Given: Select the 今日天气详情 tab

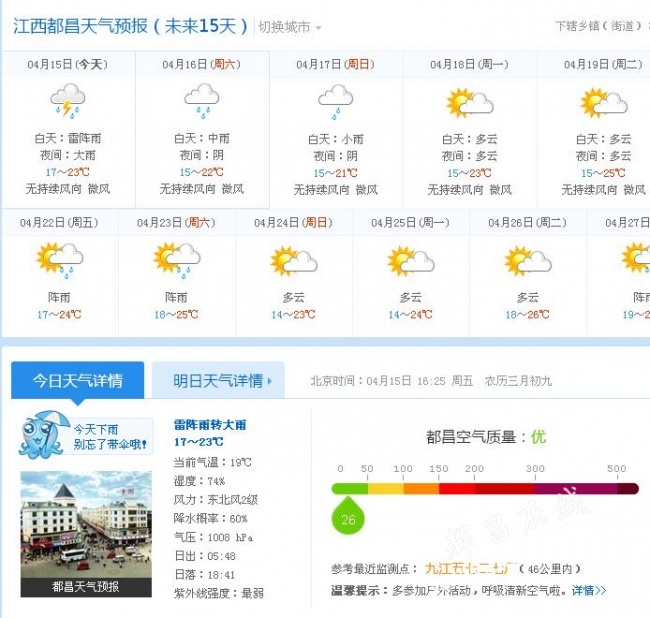Looking at the screenshot, I should click(78, 380).
